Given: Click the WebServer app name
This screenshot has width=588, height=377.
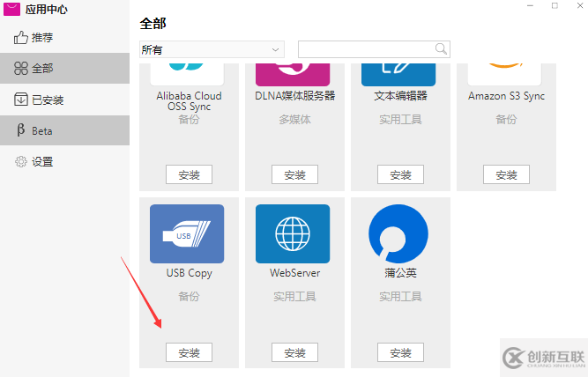Looking at the screenshot, I should click(294, 273).
